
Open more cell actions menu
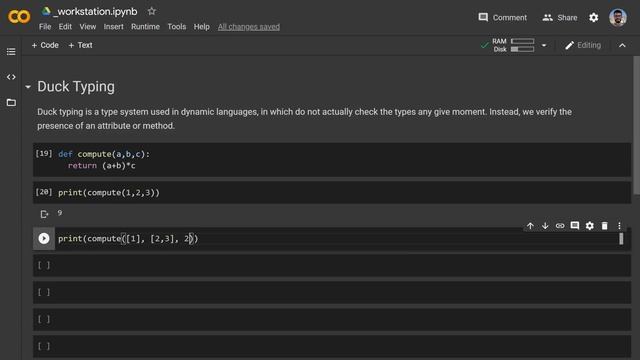[x=619, y=226]
